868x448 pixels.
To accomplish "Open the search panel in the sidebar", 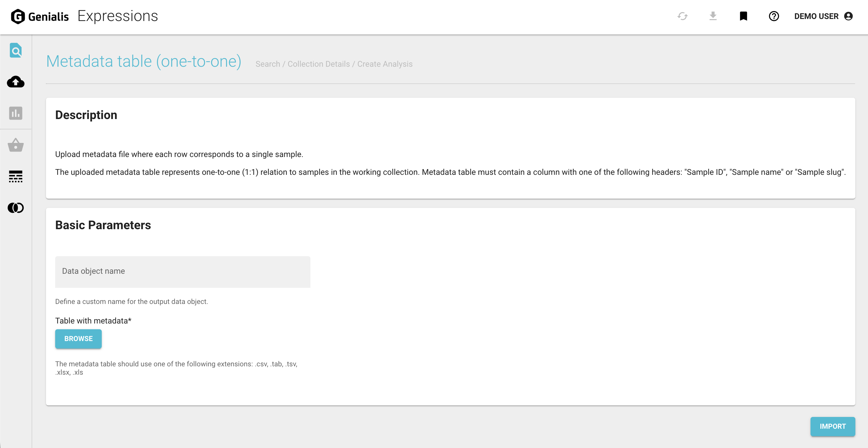I will click(16, 50).
